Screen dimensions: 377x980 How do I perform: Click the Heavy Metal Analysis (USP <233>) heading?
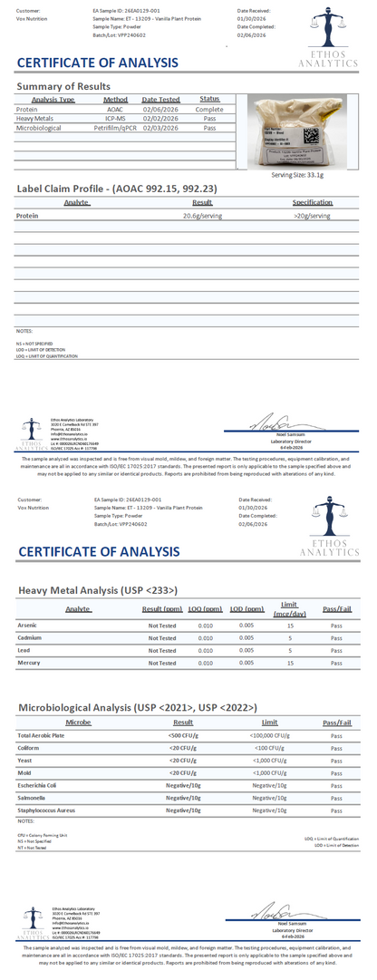click(x=98, y=589)
